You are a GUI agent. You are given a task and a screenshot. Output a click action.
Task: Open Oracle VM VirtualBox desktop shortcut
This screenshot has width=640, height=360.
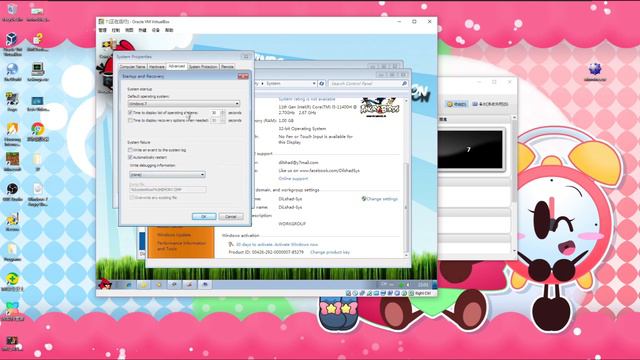tap(12, 44)
